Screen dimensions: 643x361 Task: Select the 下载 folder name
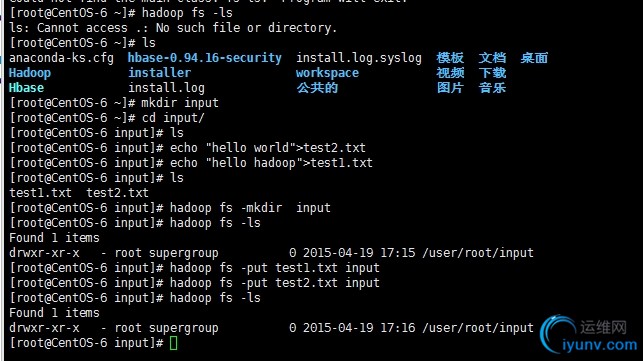492,73
